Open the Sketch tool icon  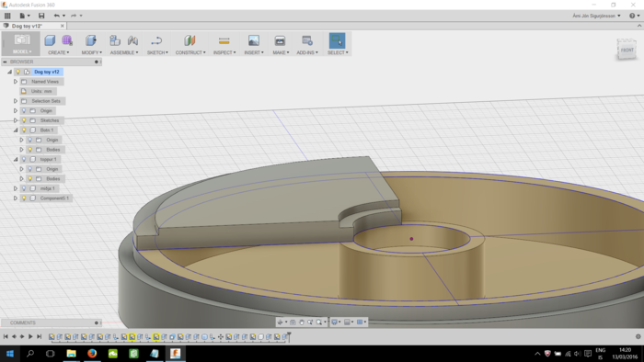pyautogui.click(x=156, y=40)
